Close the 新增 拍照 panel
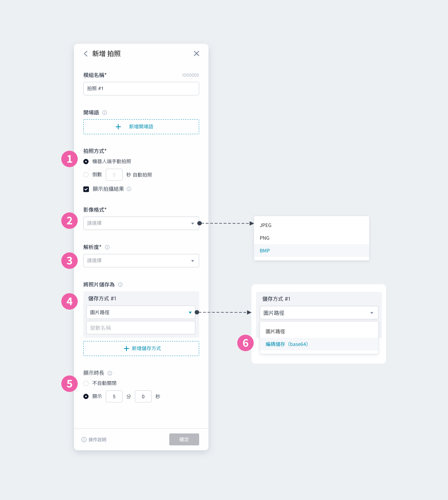 click(x=197, y=54)
